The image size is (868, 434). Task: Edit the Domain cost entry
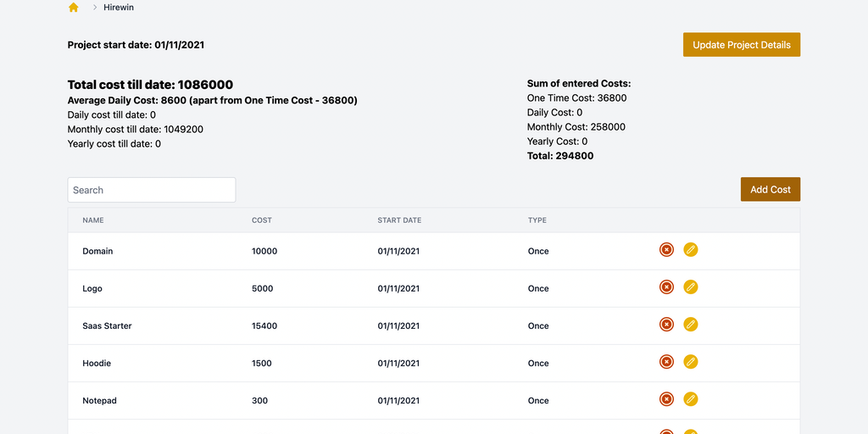click(691, 250)
